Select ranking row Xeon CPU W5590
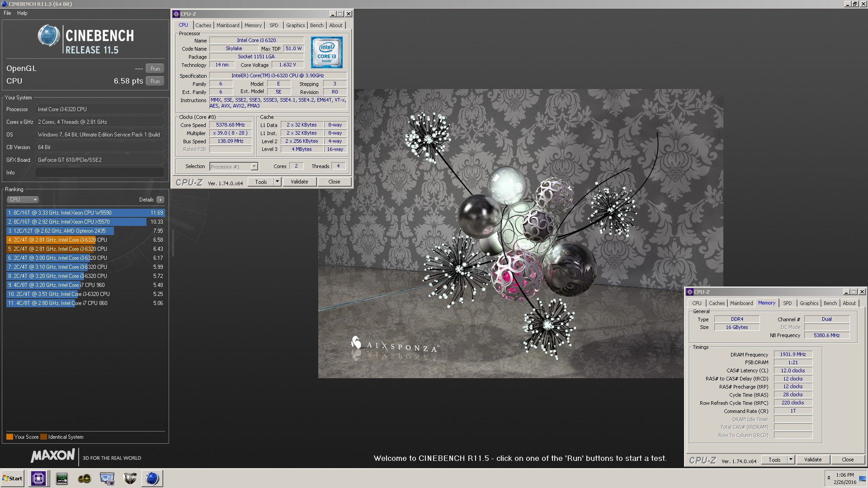This screenshot has width=868, height=488. click(x=85, y=213)
